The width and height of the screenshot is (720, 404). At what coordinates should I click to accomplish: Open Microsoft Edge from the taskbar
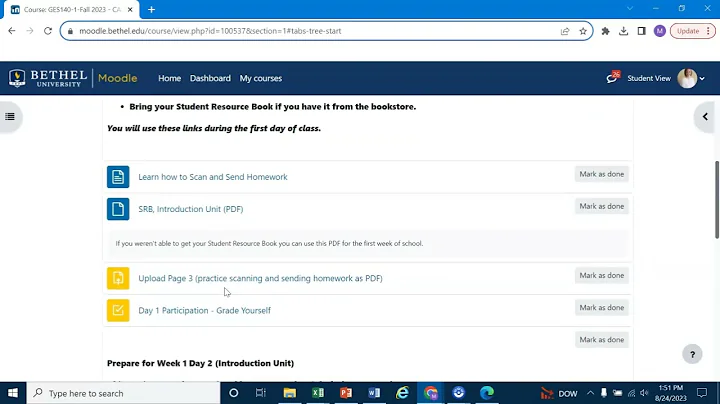point(487,393)
